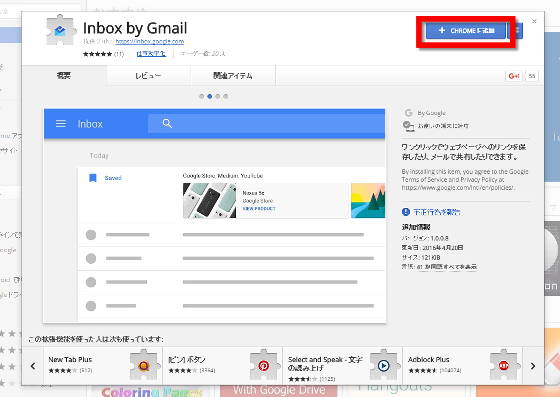This screenshot has width=560, height=397.
Task: Click VIEW PRODUCT link in screenshot
Action: pos(259,208)
